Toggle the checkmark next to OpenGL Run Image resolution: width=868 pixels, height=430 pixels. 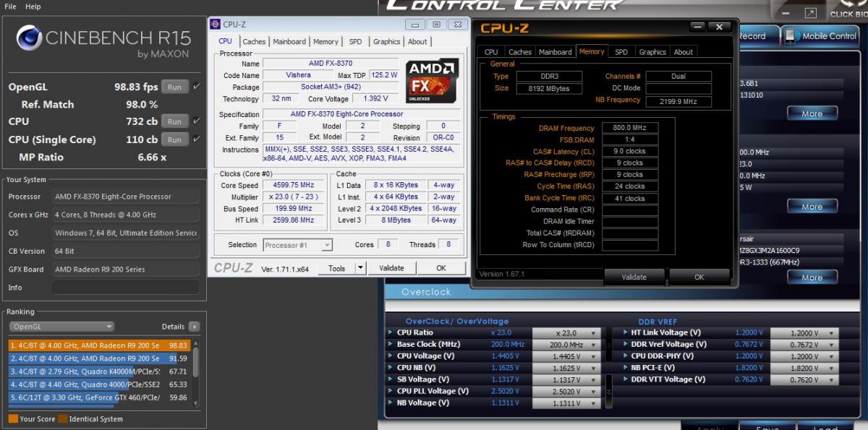pyautogui.click(x=197, y=87)
